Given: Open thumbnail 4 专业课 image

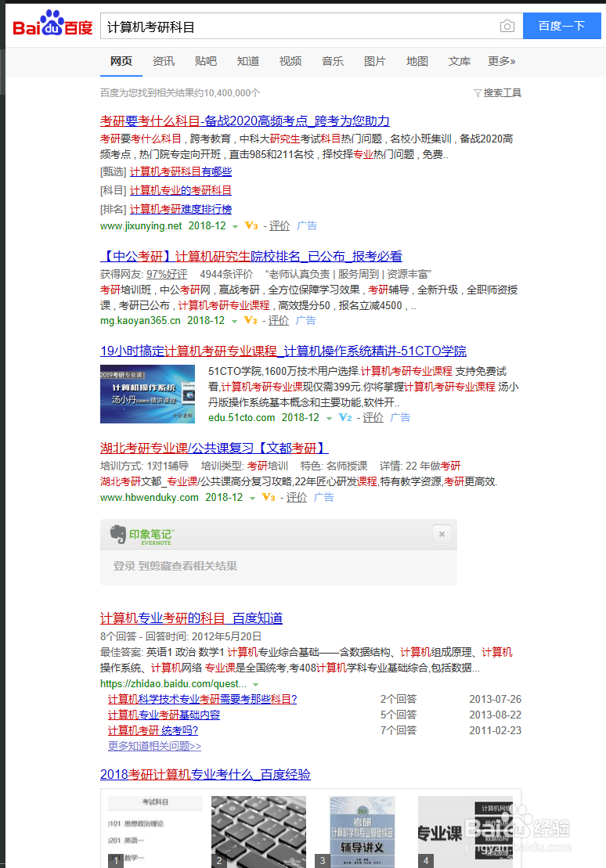Looking at the screenshot, I should (465, 831).
